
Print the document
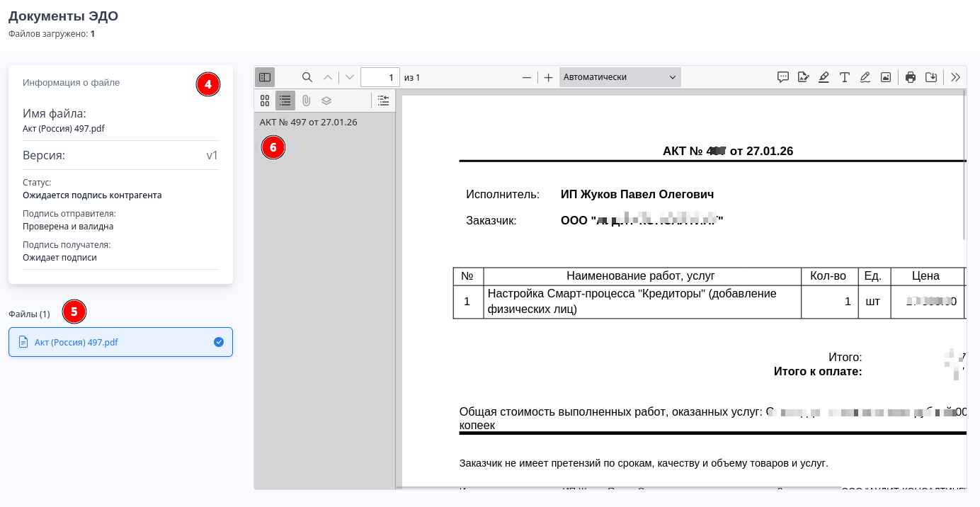[911, 77]
